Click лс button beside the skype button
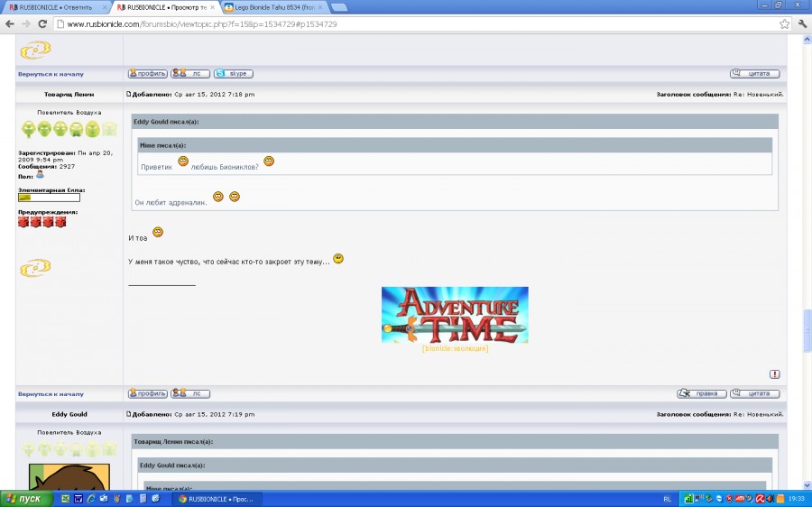Screen dimensions: 812x507 [190, 74]
